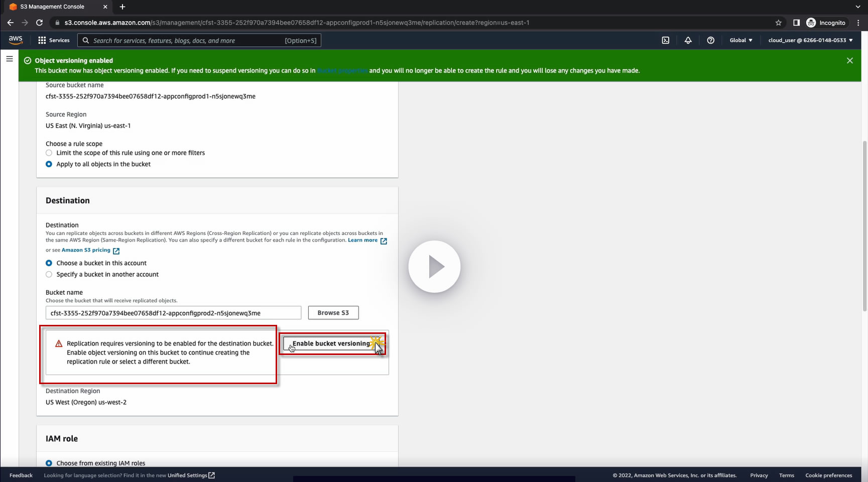Open the Learn more link
Viewport: 868px width, 482px height.
click(x=362, y=240)
